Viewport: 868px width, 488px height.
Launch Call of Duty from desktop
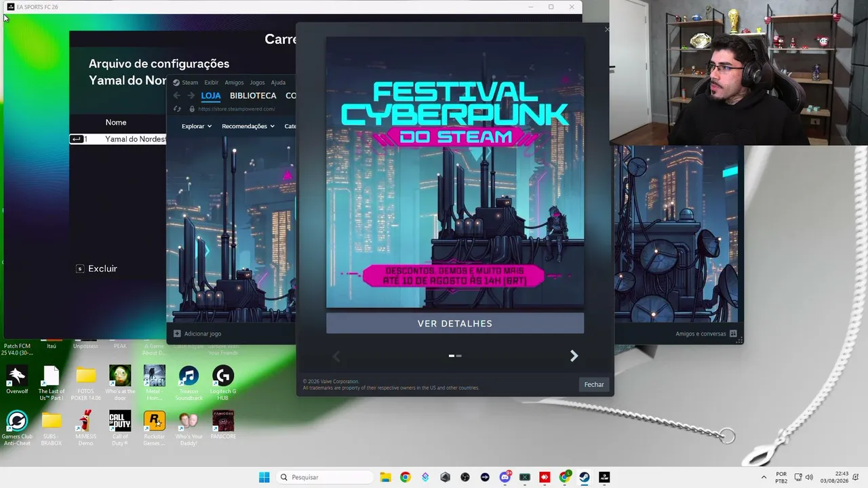click(120, 428)
